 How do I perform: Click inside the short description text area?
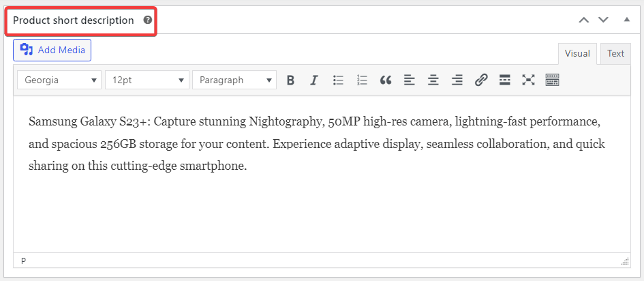tap(322, 174)
